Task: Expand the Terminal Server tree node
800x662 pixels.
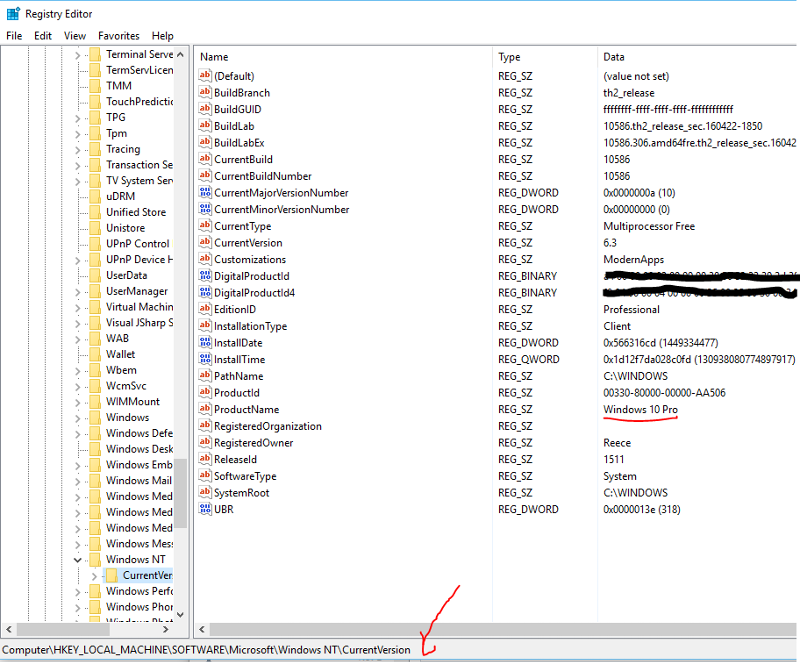Action: tap(78, 55)
